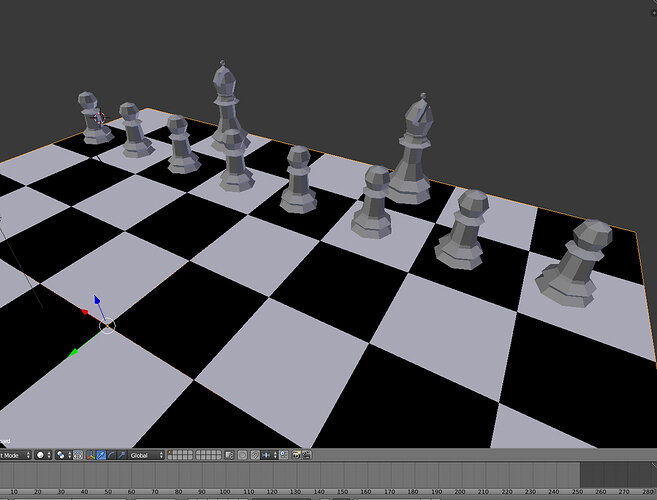The width and height of the screenshot is (657, 500).
Task: Open the Global transform orientation dropdown
Action: pyautogui.click(x=146, y=455)
